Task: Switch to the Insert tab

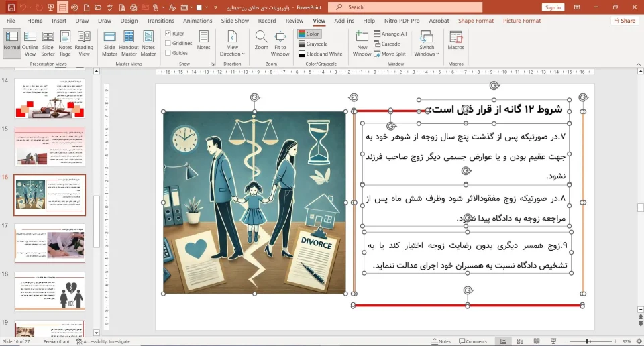Action: pos(59,21)
